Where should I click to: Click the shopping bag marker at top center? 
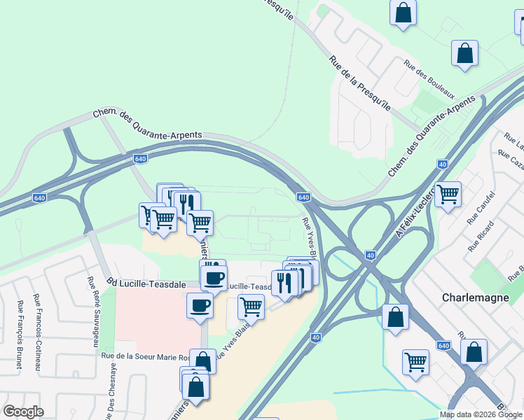pyautogui.click(x=403, y=14)
